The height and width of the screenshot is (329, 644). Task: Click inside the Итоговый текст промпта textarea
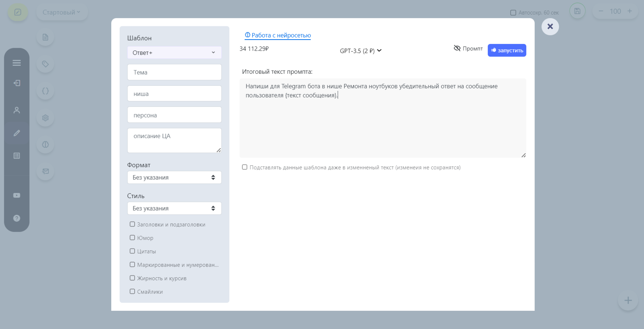(x=383, y=118)
